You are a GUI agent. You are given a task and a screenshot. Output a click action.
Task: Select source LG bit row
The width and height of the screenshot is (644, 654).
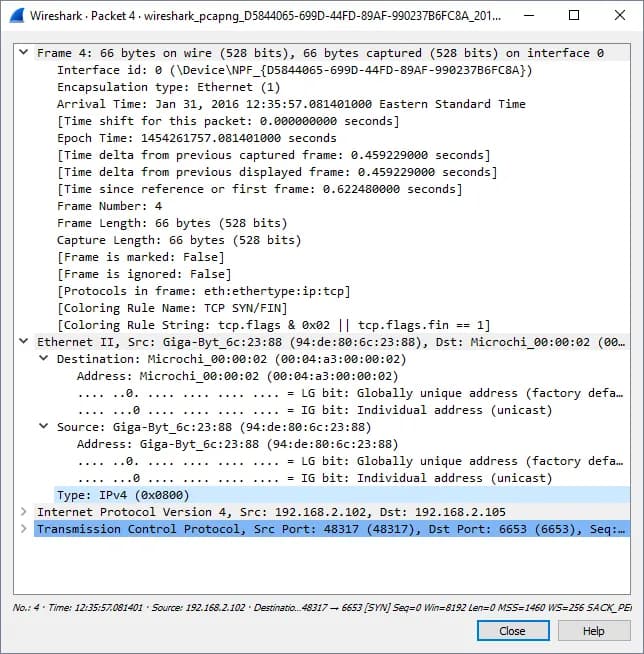pyautogui.click(x=352, y=461)
